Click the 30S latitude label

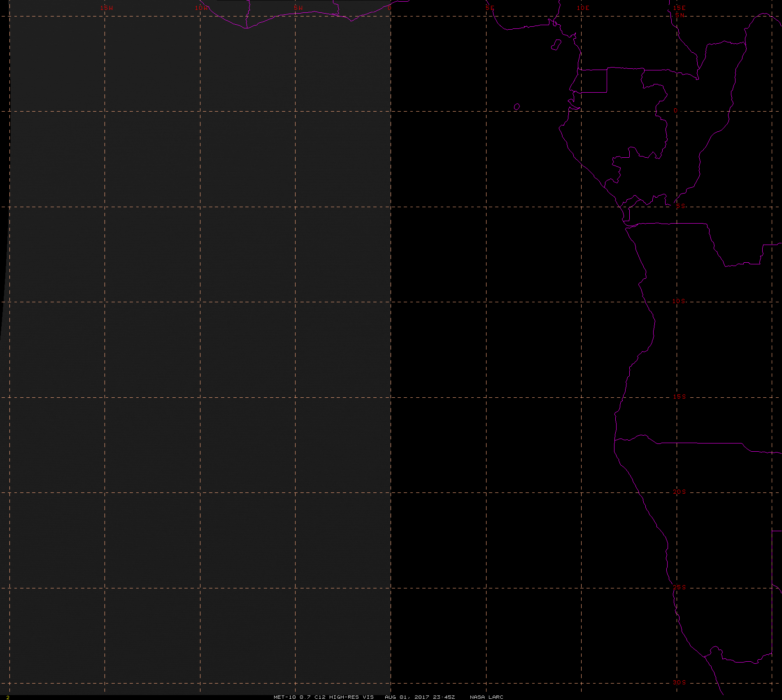pos(680,683)
